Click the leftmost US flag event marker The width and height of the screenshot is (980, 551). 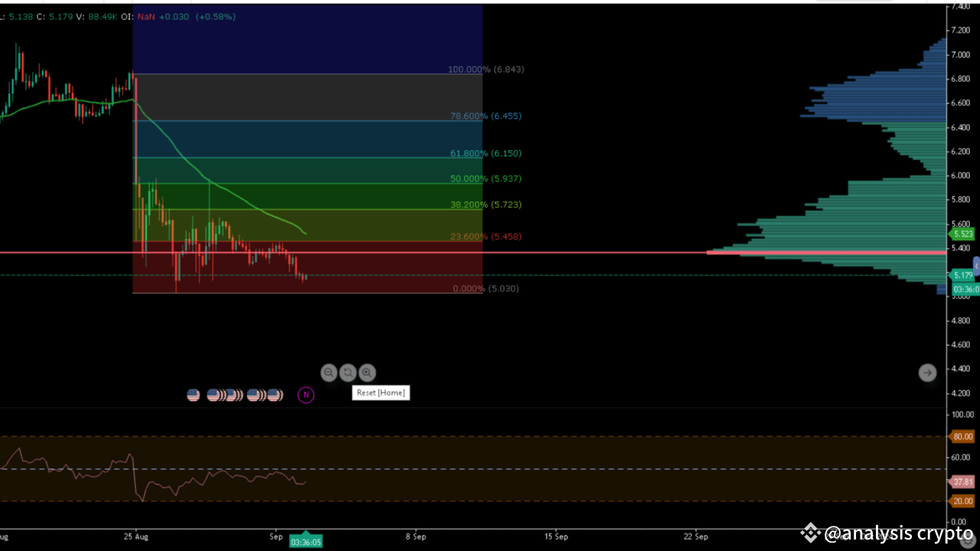pos(193,394)
